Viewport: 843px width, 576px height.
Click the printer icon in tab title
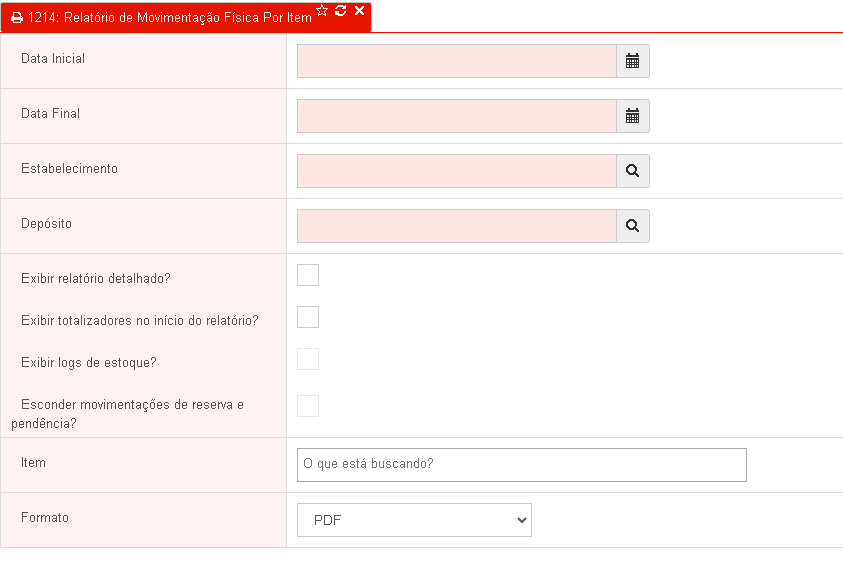(17, 18)
